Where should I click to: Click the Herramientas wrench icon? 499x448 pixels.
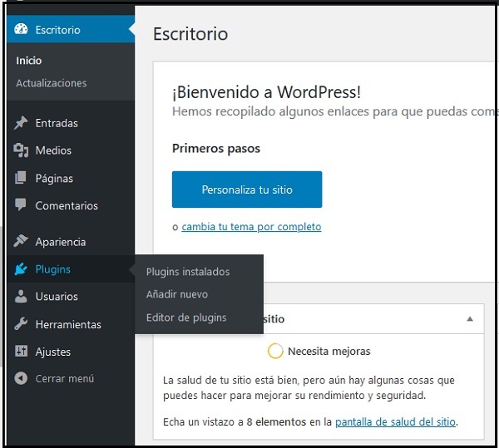(x=21, y=324)
